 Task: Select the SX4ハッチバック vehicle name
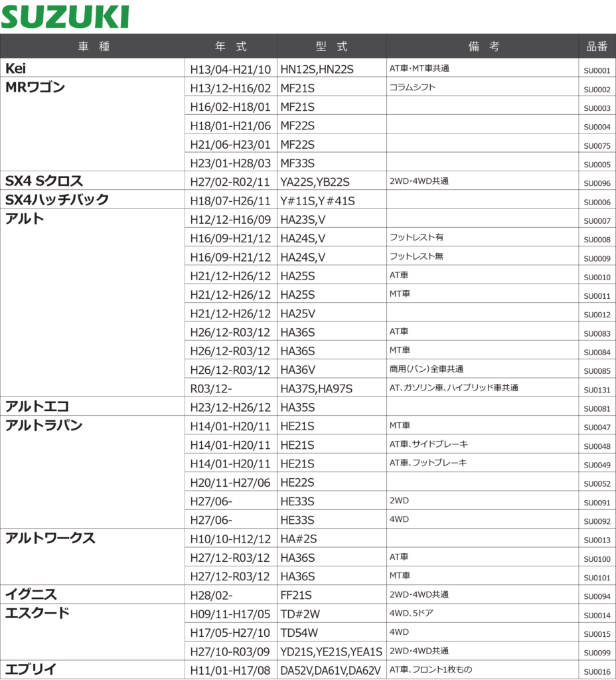point(57,200)
